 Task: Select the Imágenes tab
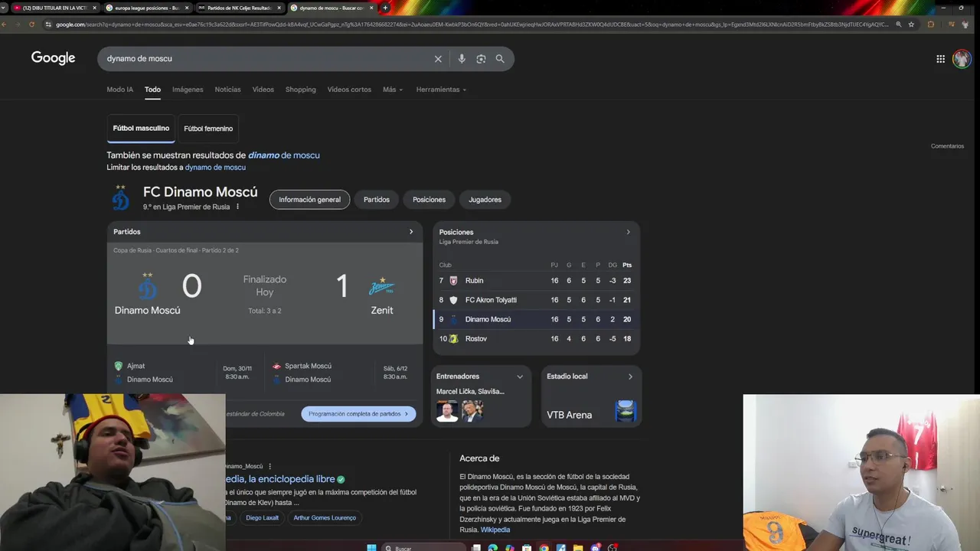pyautogui.click(x=188, y=90)
